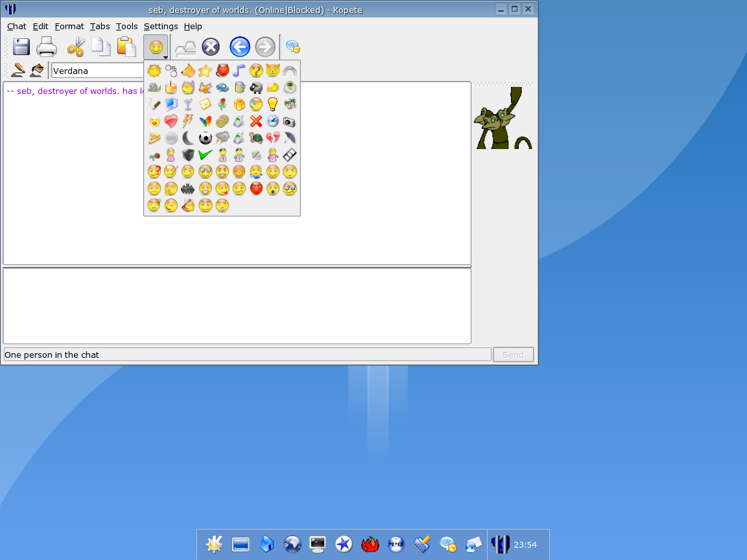Click the grayed-out cloud toolbar icon

coord(185,47)
